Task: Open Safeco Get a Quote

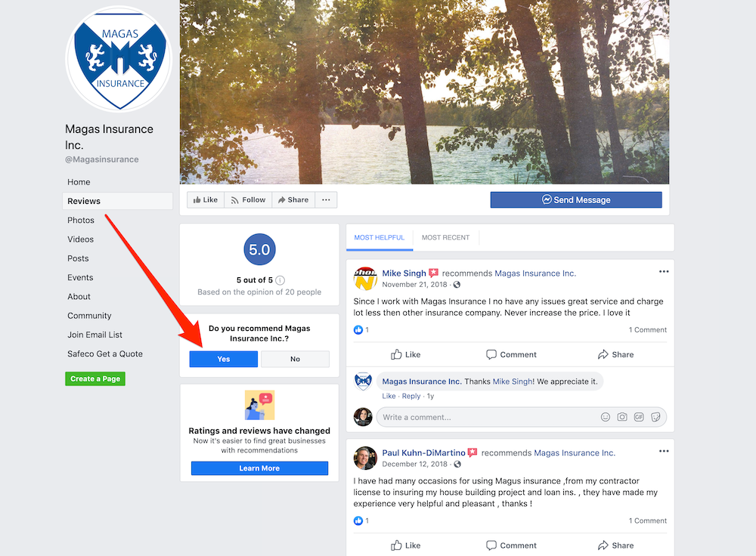Action: click(x=104, y=354)
